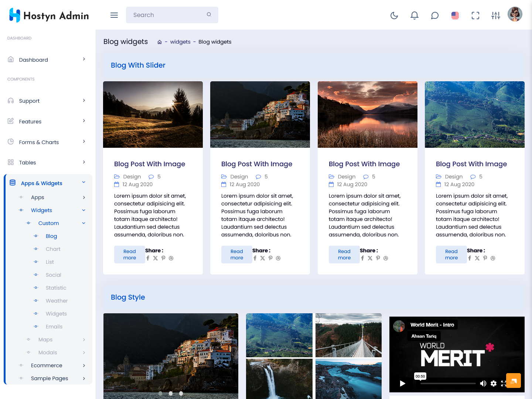This screenshot has height=399, width=532.
Task: Enter fullscreen mode from the header
Action: click(475, 16)
